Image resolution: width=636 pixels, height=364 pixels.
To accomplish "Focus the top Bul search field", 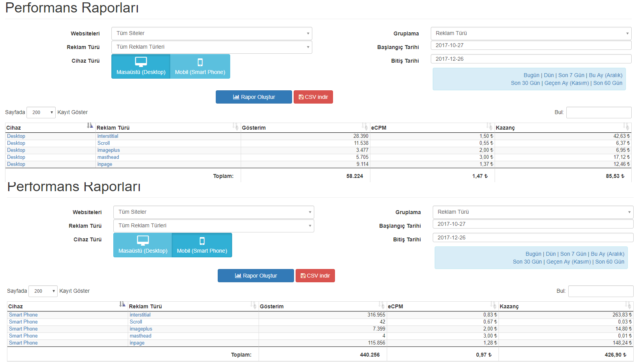I will point(599,113).
